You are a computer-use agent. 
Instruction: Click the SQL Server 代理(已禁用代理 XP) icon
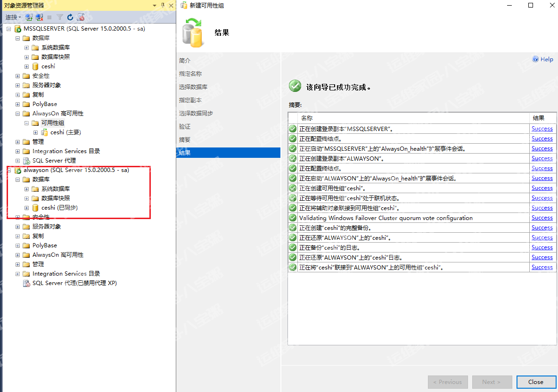point(26,283)
